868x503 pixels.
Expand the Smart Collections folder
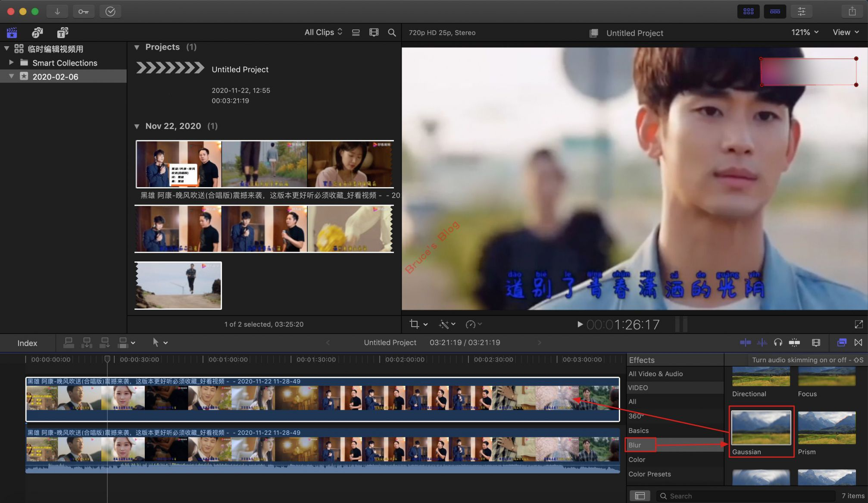click(x=12, y=63)
